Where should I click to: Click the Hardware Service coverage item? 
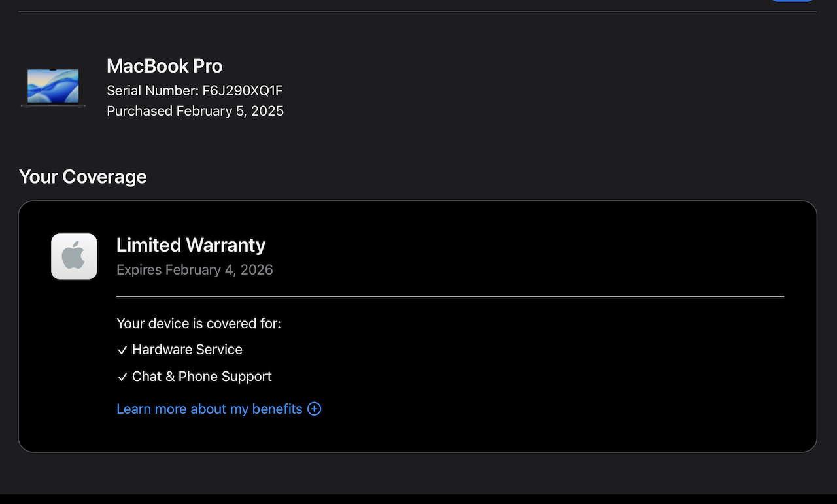point(187,350)
